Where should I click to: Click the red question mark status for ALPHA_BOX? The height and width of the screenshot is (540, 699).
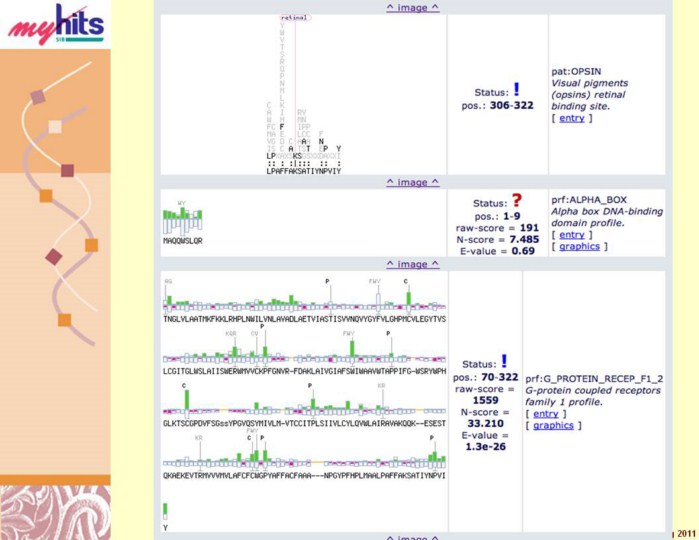click(516, 200)
